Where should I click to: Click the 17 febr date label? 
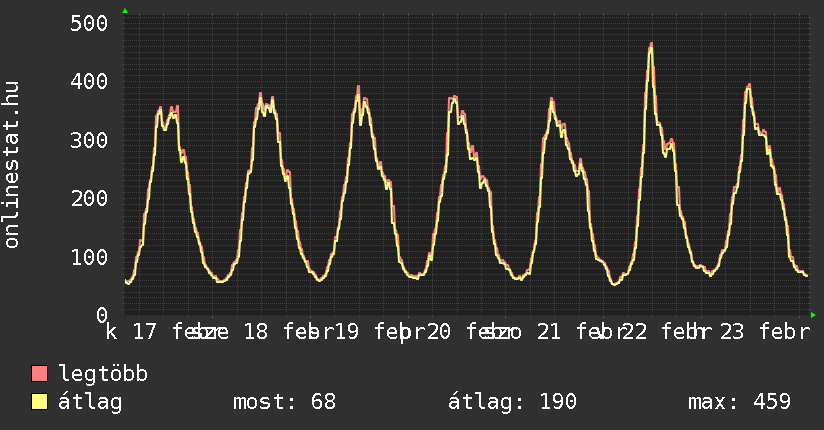pos(172,332)
